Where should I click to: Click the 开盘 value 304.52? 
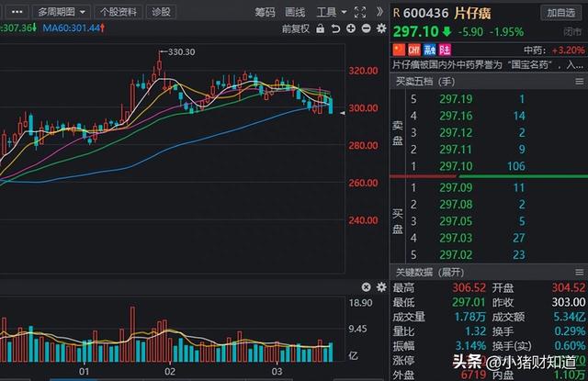pos(569,287)
